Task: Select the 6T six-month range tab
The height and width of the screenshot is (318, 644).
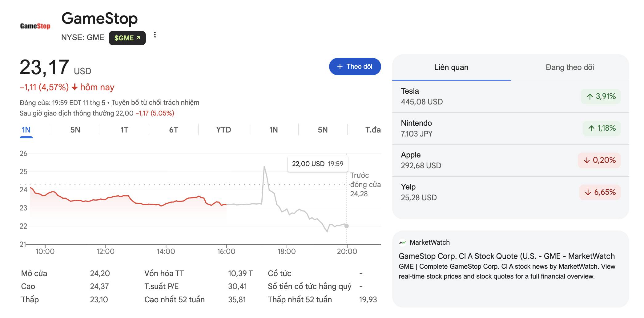Action: click(x=174, y=130)
